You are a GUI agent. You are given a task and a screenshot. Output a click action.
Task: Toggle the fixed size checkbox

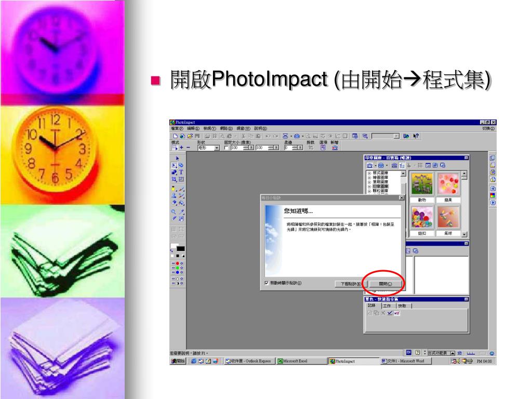(227, 148)
